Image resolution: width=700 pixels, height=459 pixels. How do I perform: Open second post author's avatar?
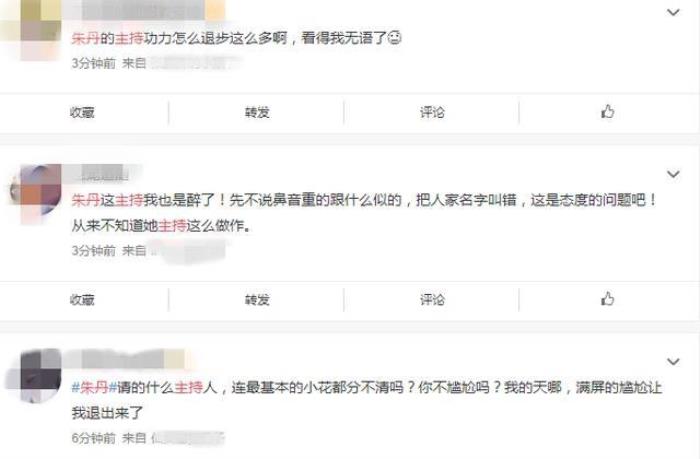[37, 193]
